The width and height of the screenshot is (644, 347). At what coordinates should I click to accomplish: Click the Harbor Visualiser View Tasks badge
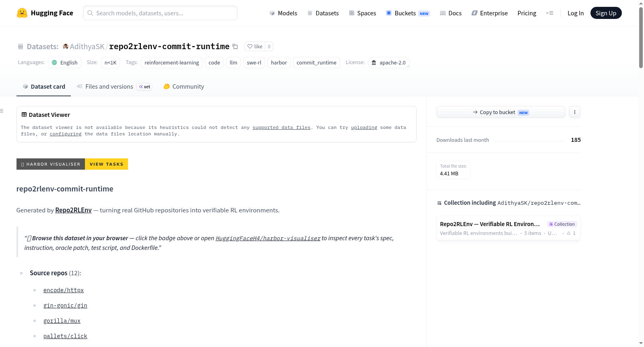(x=72, y=164)
